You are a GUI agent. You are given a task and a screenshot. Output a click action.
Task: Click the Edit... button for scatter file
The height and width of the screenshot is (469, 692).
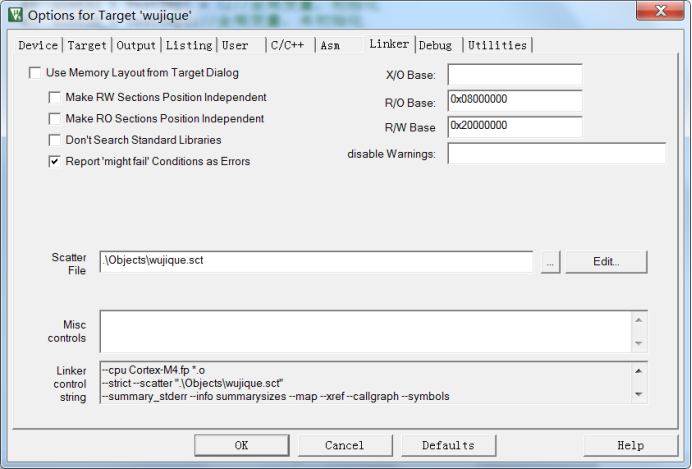[x=606, y=262]
